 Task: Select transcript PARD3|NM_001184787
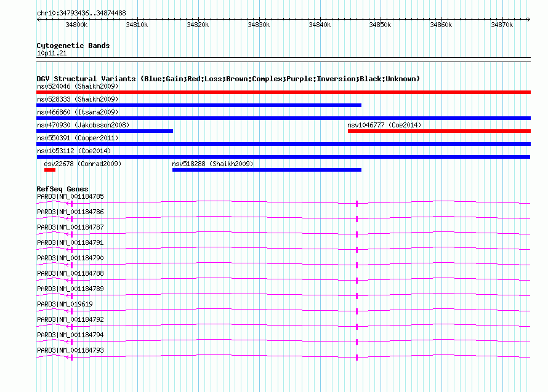(x=70, y=228)
